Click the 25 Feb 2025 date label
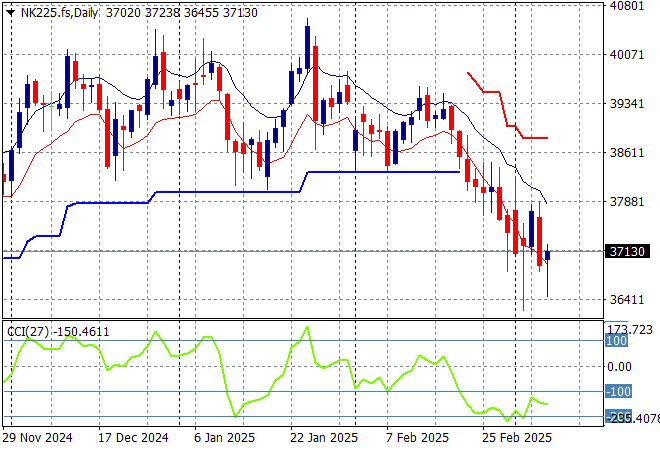 (516, 438)
